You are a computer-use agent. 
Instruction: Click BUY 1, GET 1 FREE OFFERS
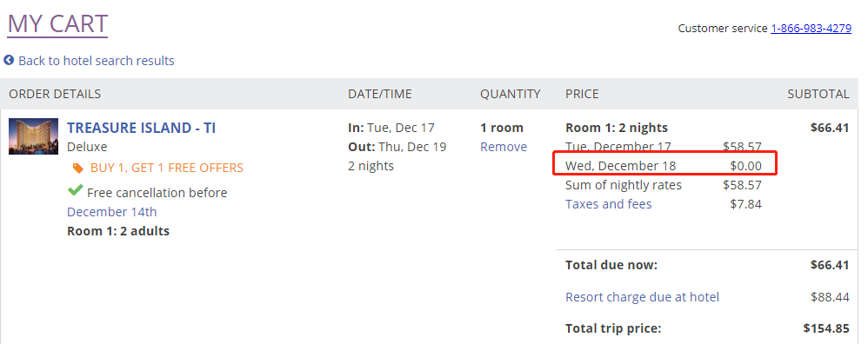(x=167, y=168)
